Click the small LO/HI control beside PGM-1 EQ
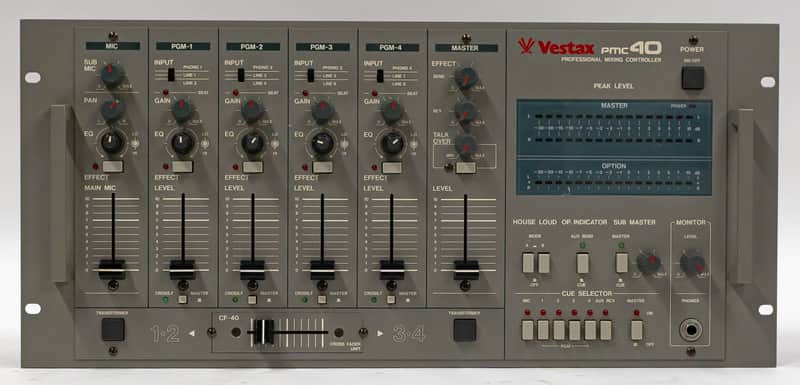Image resolution: width=800 pixels, height=385 pixels. coord(205,144)
